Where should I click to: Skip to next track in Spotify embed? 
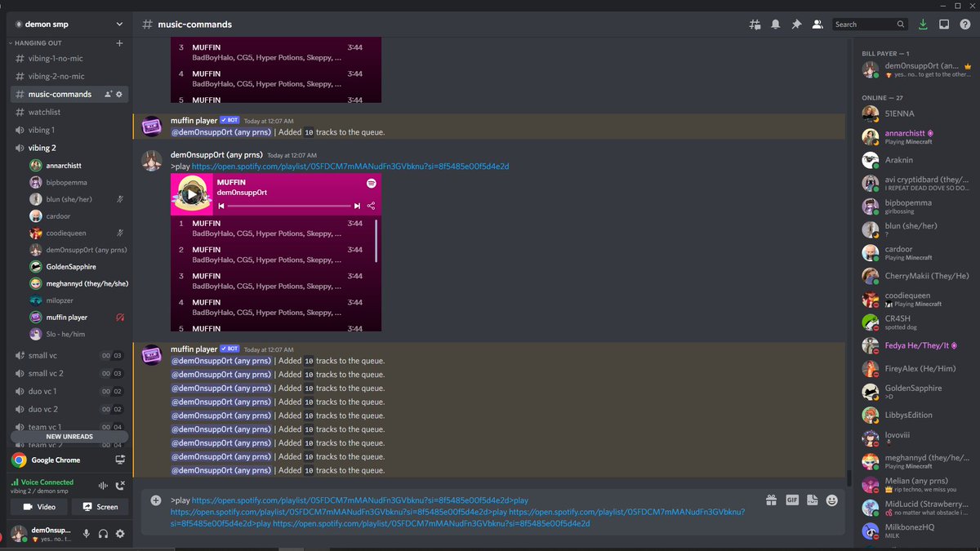(x=357, y=206)
